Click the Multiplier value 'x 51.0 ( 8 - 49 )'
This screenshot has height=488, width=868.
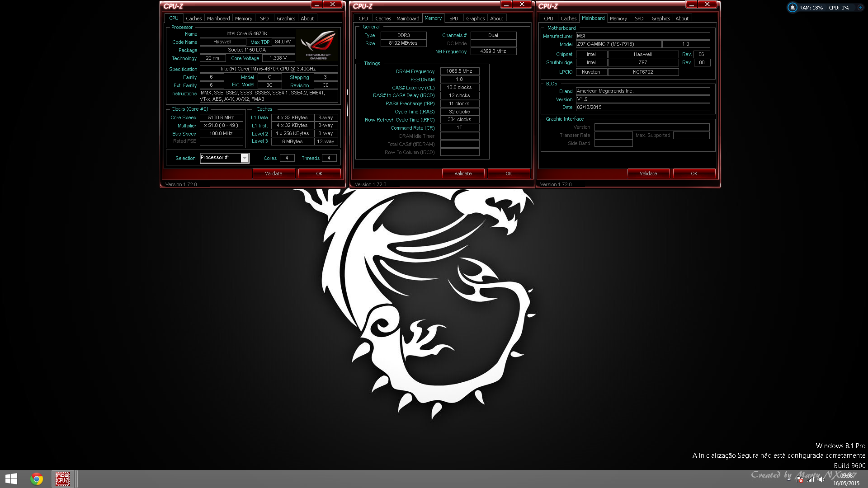[221, 126]
